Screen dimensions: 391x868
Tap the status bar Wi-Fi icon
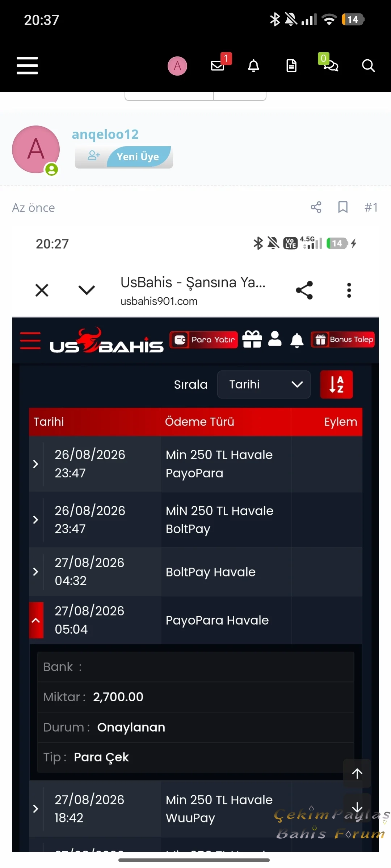pos(329,20)
